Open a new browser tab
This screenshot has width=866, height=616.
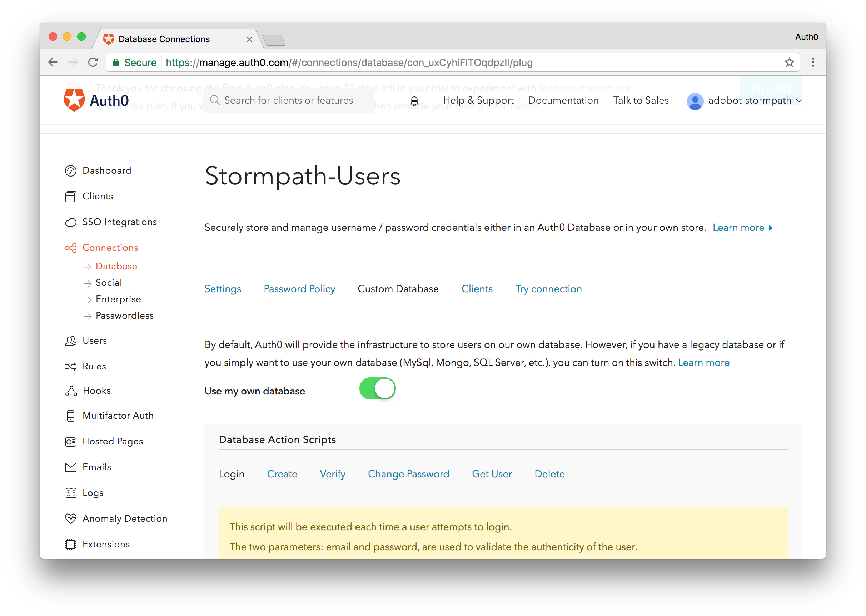pos(273,40)
